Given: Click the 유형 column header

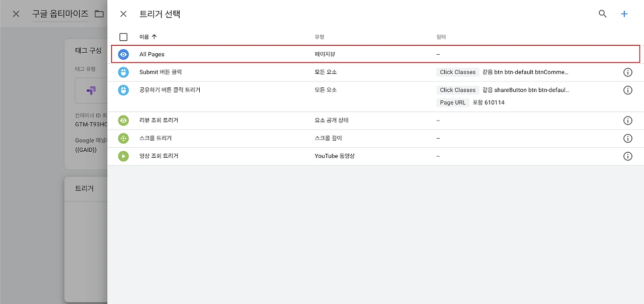Looking at the screenshot, I should coord(319,37).
